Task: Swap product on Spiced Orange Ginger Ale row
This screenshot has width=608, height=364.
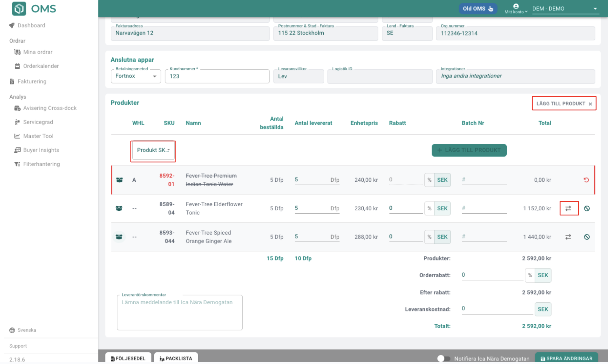Action: click(568, 237)
